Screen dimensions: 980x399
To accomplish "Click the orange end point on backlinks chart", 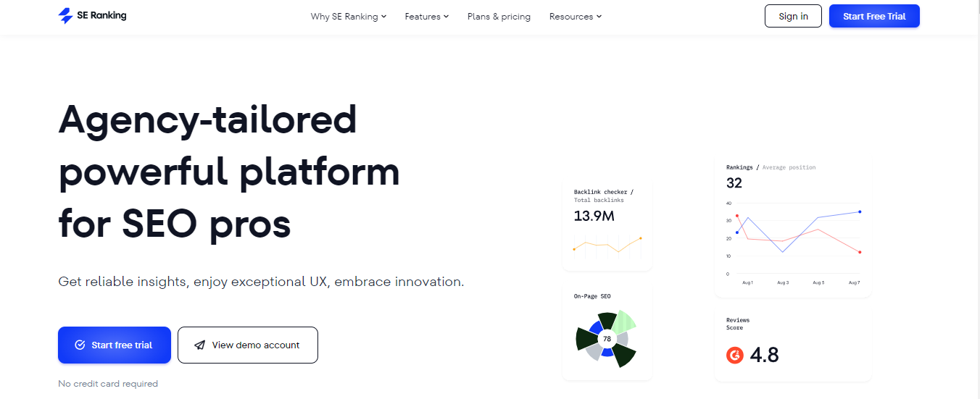I will (641, 238).
